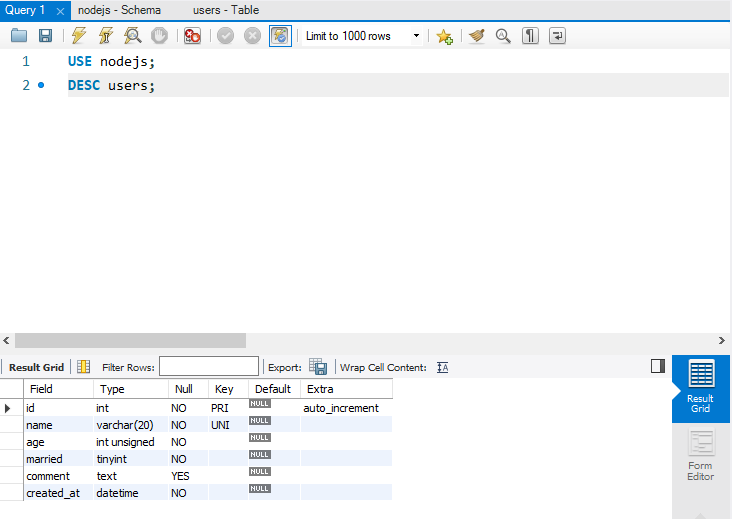Click the YES null cell for comment
Image resolution: width=732 pixels, height=519 pixels.
tap(189, 476)
